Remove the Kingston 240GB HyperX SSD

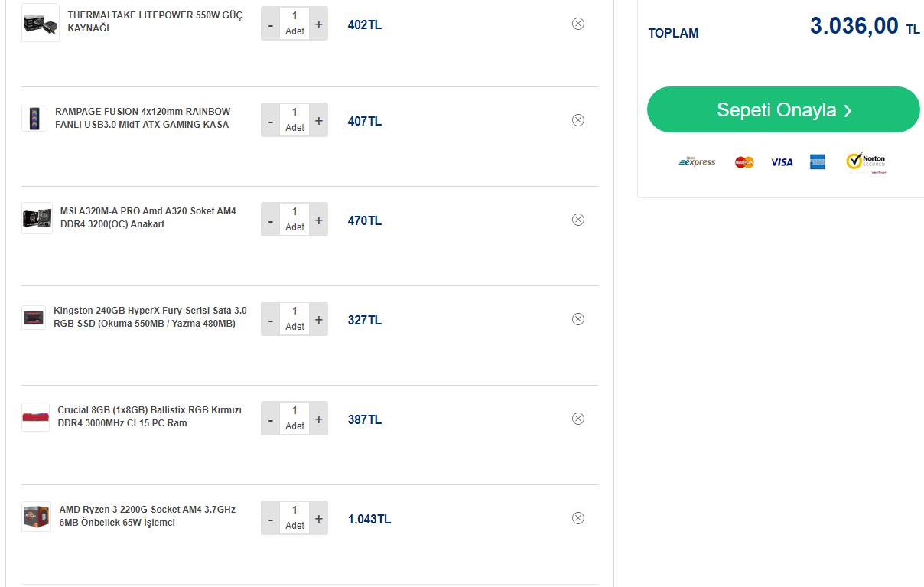click(x=578, y=319)
